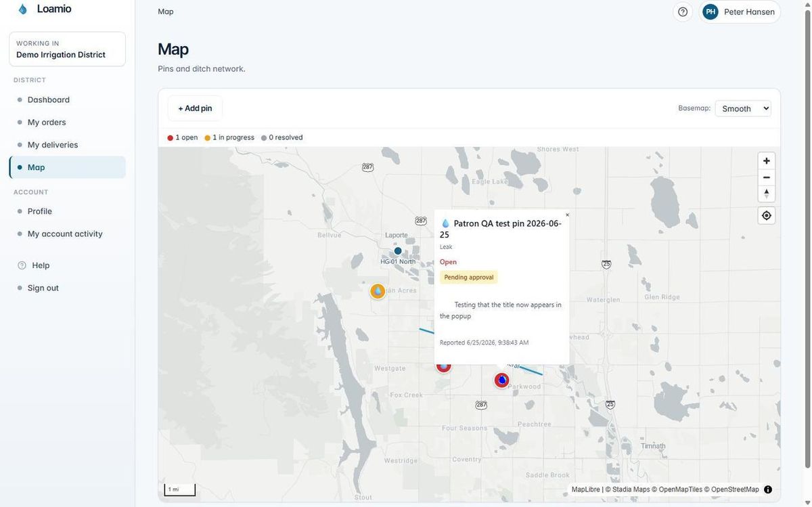
Task: Open the Working In district selector
Action: (x=67, y=49)
